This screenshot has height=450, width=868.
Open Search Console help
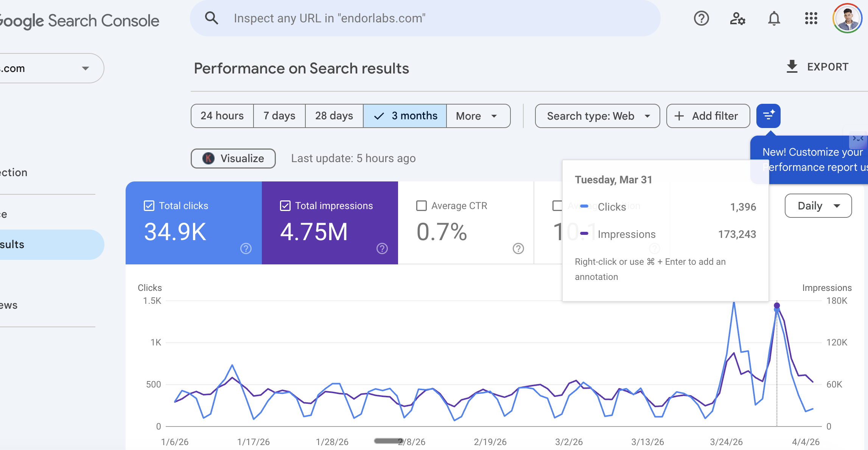702,18
